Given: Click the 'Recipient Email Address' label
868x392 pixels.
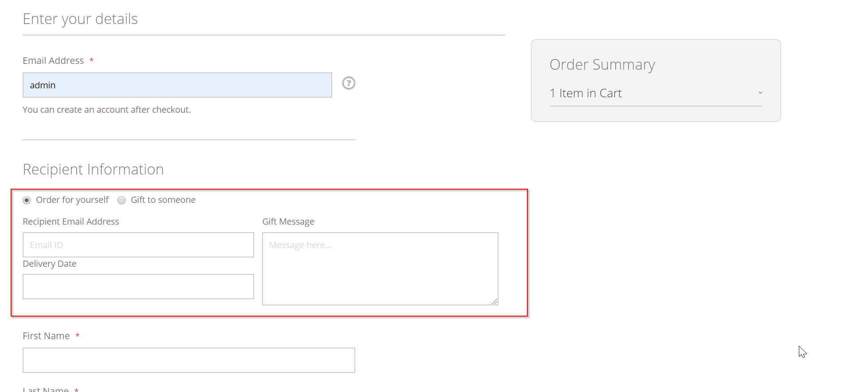Looking at the screenshot, I should (x=71, y=222).
